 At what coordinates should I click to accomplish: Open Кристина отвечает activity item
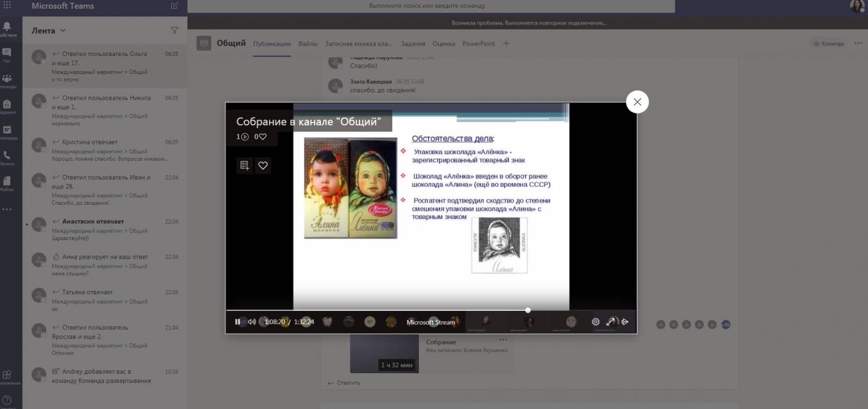click(105, 150)
